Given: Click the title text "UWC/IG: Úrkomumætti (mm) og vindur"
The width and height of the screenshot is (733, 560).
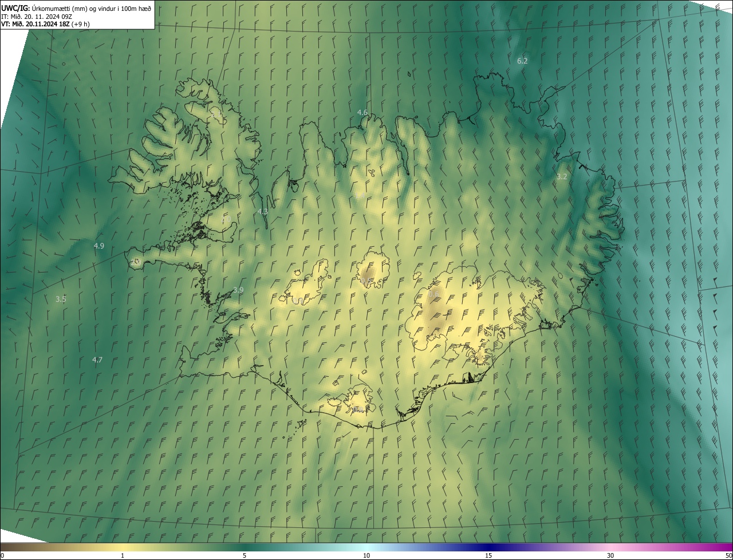Looking at the screenshot, I should click(76, 8).
